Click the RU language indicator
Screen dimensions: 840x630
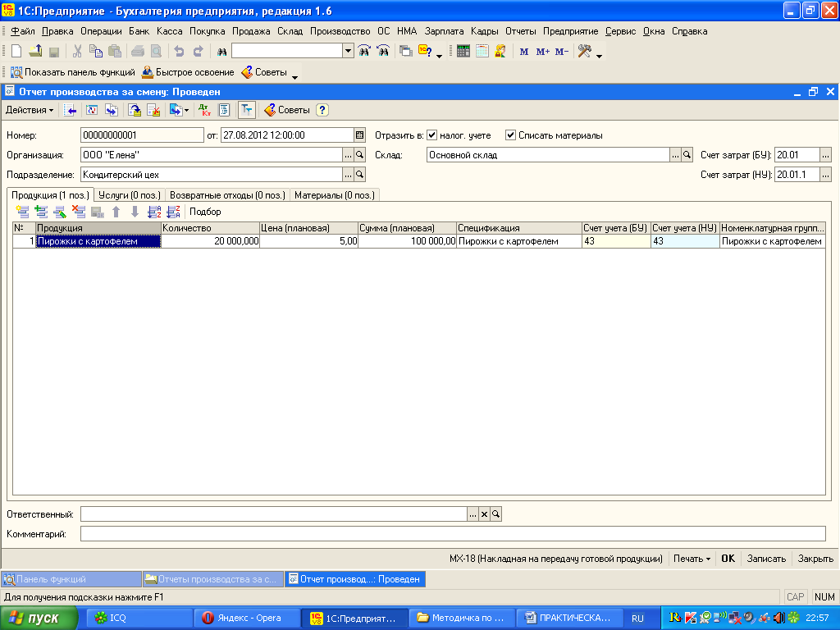pos(637,619)
